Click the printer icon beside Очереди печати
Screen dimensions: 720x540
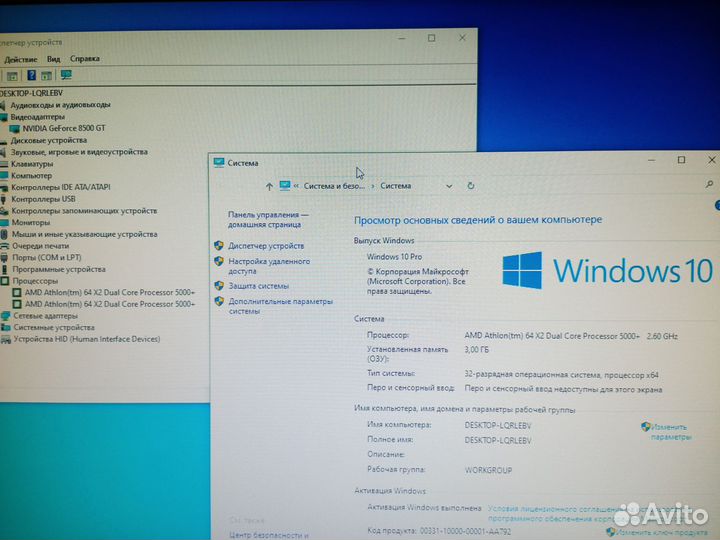(4, 246)
